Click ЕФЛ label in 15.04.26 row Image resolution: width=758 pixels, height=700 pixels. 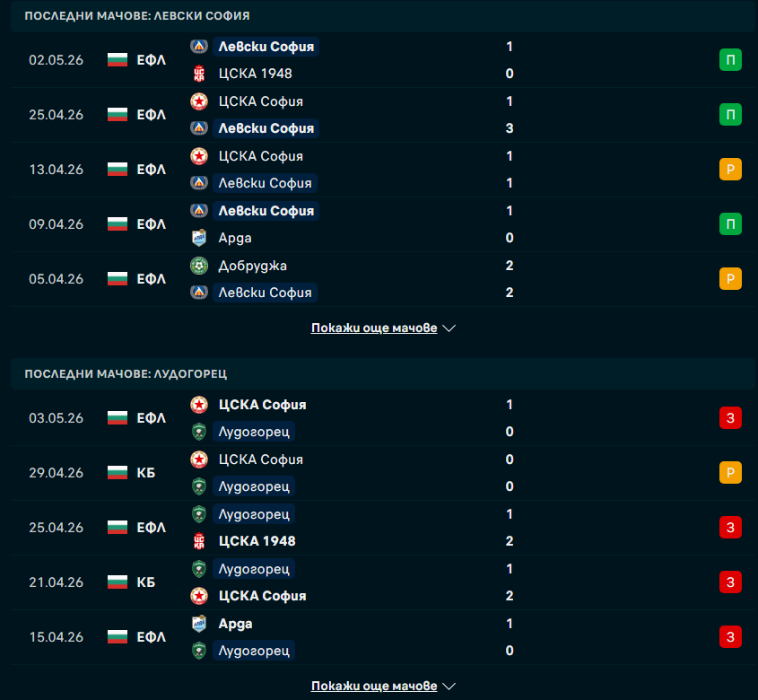(152, 636)
